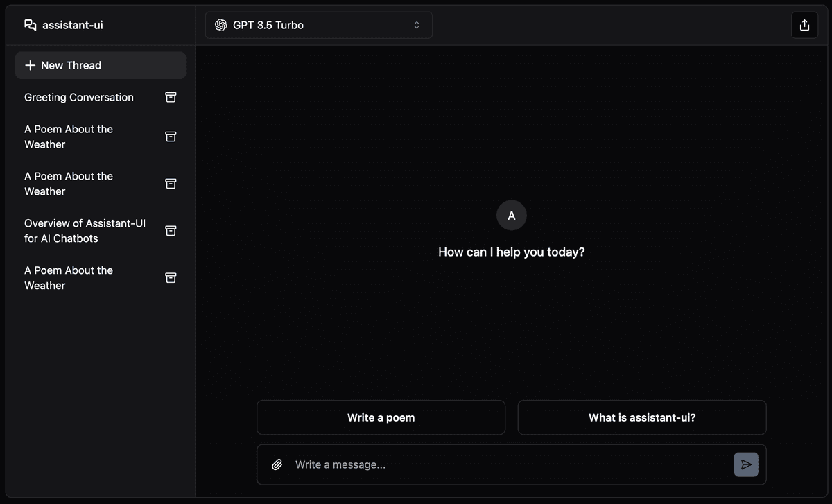The image size is (832, 504).
Task: Archive the Greeting Conversation thread
Action: (x=171, y=97)
